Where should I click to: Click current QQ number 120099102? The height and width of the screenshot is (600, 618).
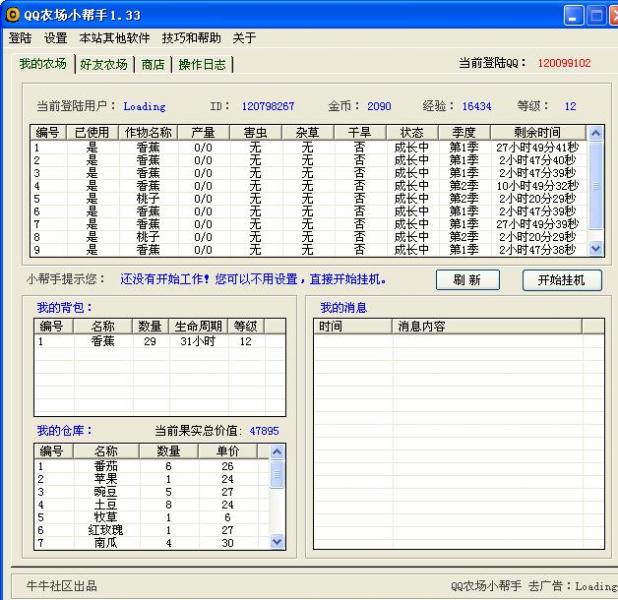[564, 63]
